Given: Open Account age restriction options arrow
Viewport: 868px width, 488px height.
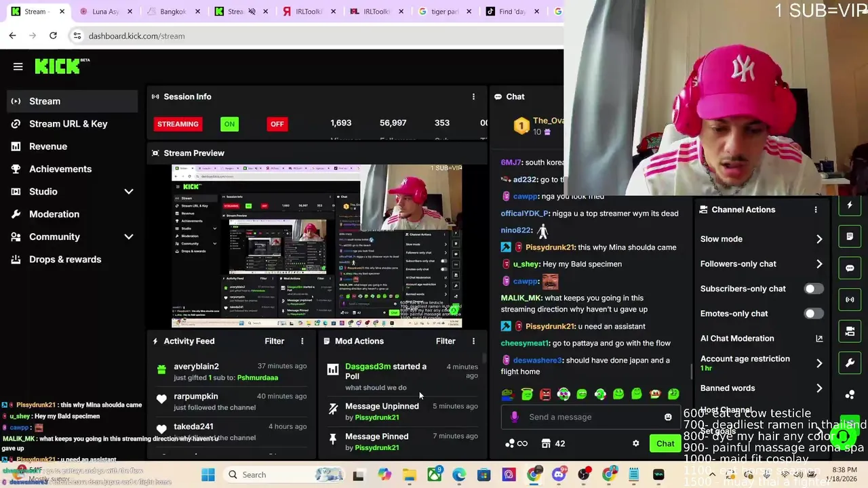Looking at the screenshot, I should pos(819,363).
